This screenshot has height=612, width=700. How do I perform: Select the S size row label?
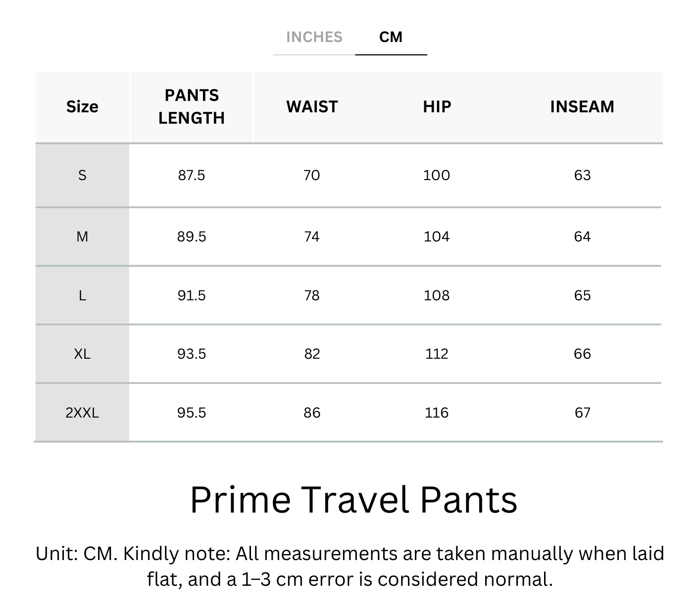point(82,175)
